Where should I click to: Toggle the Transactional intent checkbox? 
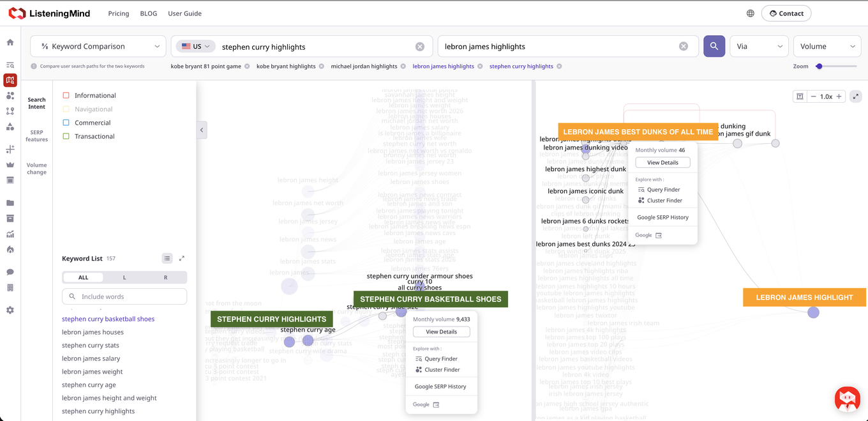pos(66,136)
